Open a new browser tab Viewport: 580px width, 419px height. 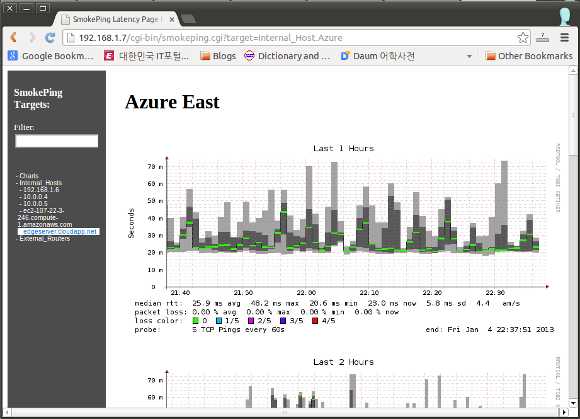[x=189, y=19]
